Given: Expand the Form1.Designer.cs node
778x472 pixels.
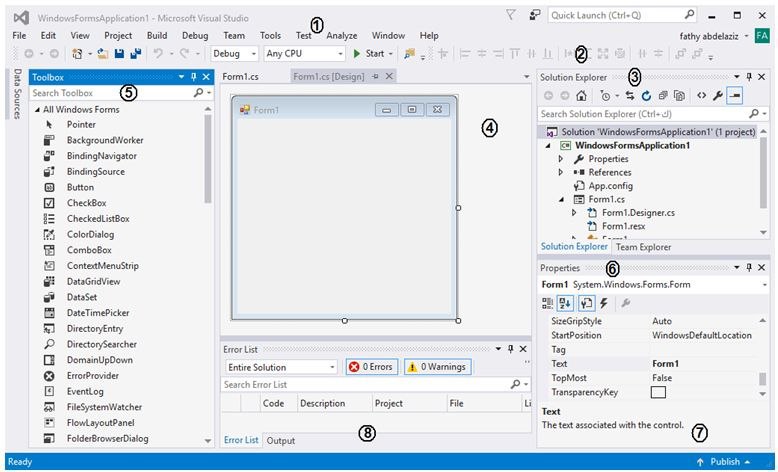Looking at the screenshot, I should pyautogui.click(x=574, y=212).
